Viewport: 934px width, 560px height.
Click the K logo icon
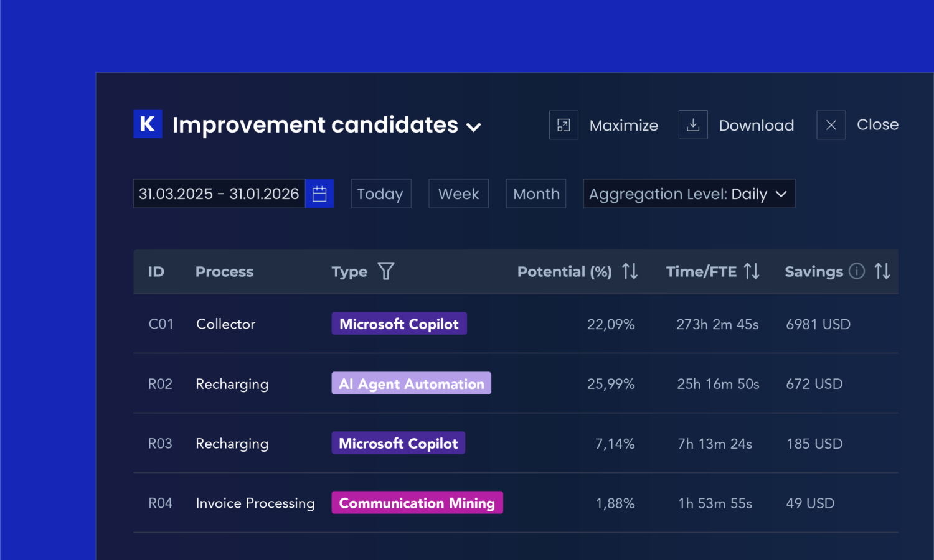148,124
